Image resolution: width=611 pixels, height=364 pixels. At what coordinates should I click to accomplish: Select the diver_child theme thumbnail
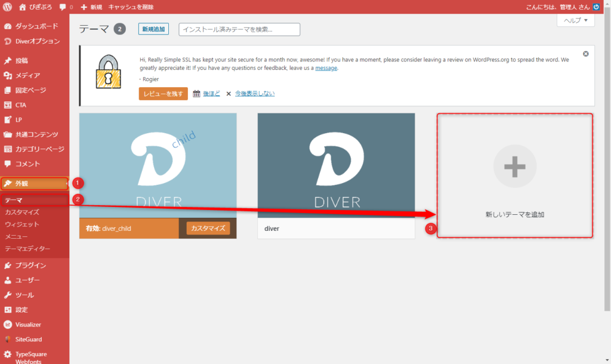(x=158, y=166)
